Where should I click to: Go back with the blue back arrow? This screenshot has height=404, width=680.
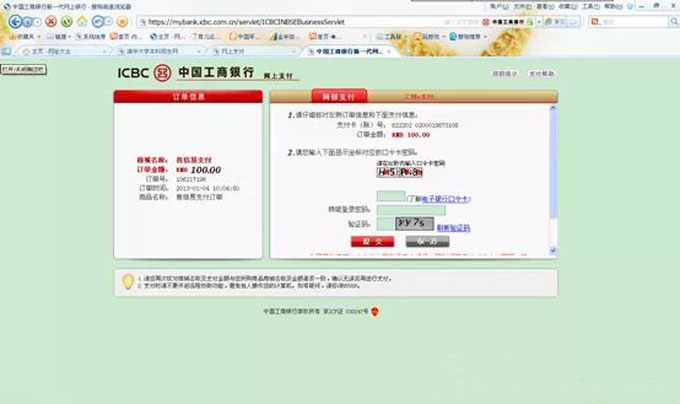[15, 21]
